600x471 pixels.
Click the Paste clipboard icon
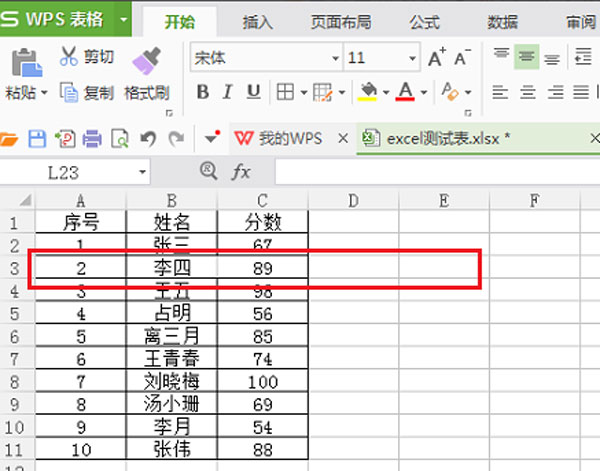point(27,62)
